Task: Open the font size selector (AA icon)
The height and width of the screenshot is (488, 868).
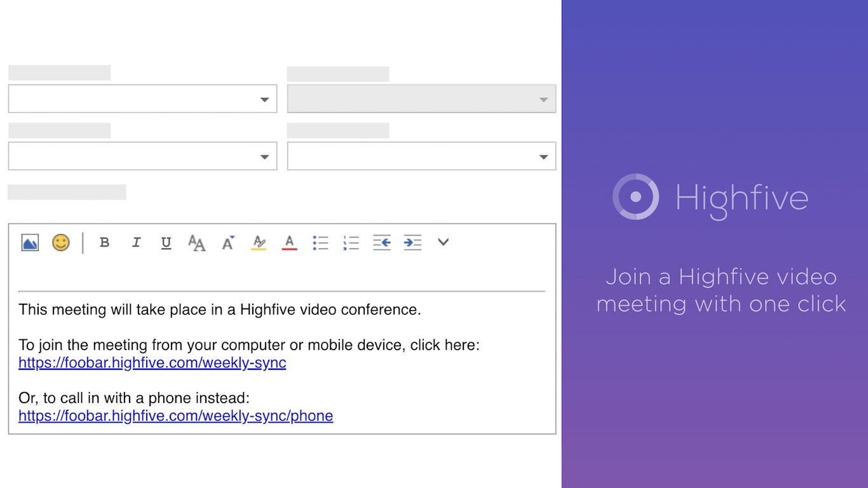Action: [197, 243]
